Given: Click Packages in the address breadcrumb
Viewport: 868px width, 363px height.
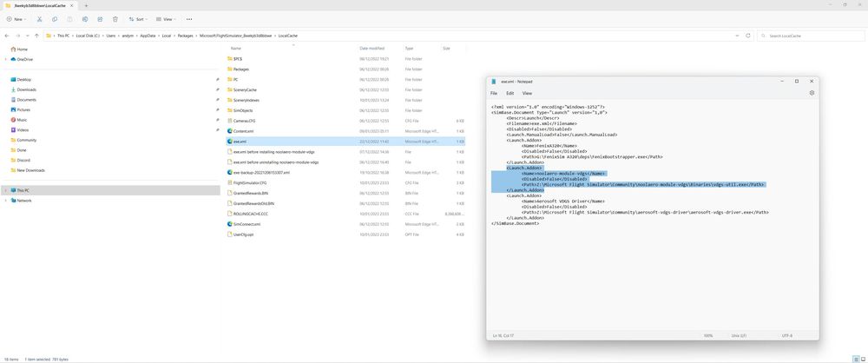Looking at the screenshot, I should (x=186, y=36).
